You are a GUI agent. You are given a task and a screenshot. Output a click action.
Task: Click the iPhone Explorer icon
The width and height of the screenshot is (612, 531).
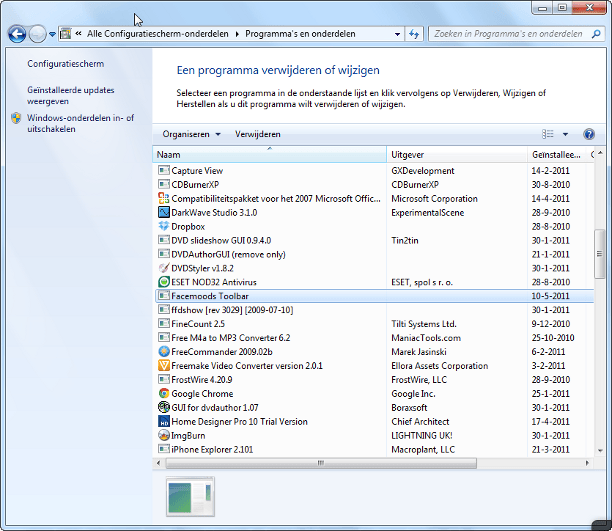164,449
